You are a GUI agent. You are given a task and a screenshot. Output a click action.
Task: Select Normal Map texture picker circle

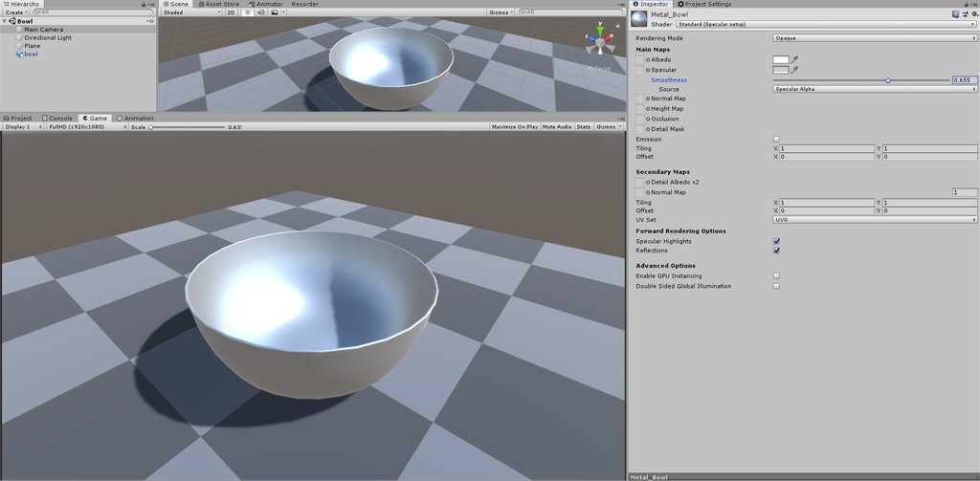648,98
